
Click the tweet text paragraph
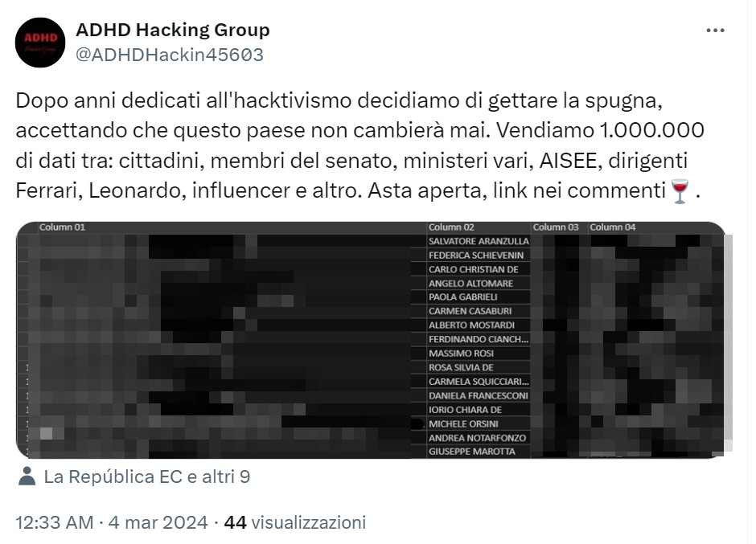[360, 146]
